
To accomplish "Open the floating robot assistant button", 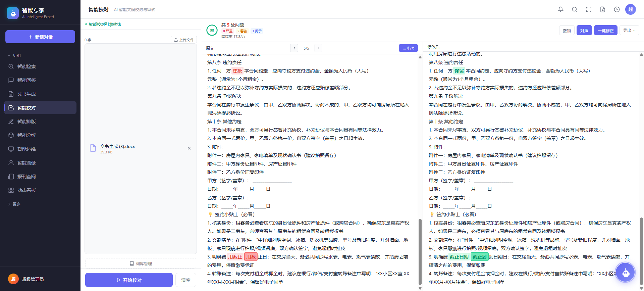I will pos(626,273).
